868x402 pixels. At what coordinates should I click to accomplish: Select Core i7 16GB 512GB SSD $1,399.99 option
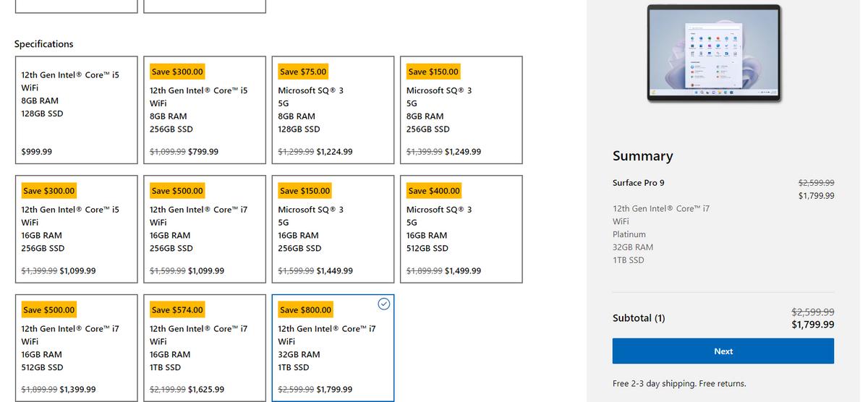[x=76, y=348]
